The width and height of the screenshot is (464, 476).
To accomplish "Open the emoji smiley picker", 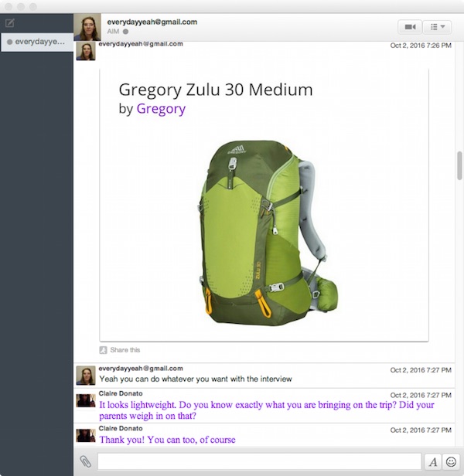I will (451, 462).
